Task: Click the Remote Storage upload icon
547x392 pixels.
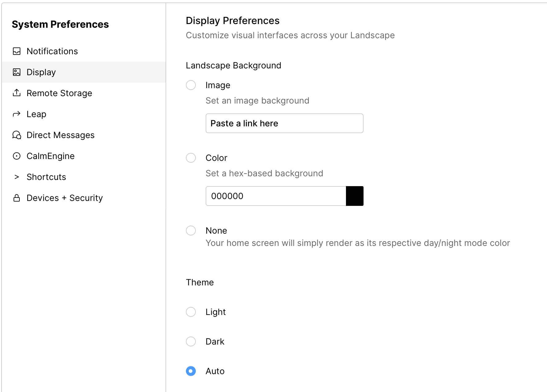Action: pos(17,93)
